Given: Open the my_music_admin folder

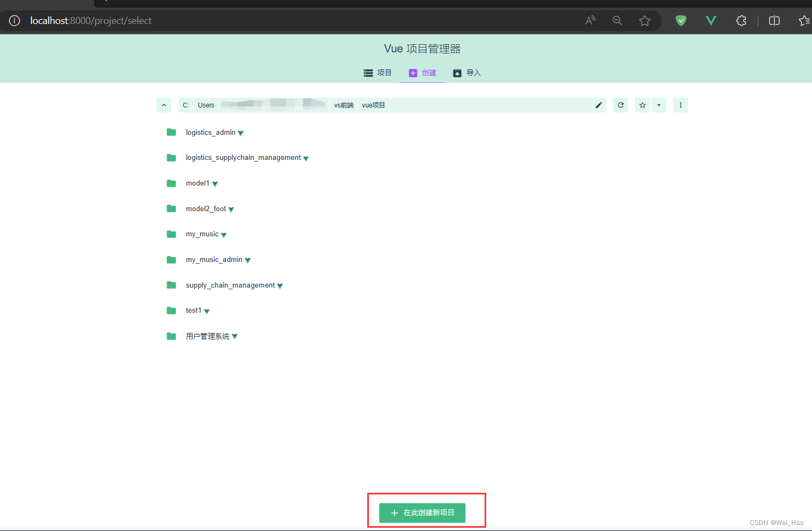Looking at the screenshot, I should tap(214, 260).
